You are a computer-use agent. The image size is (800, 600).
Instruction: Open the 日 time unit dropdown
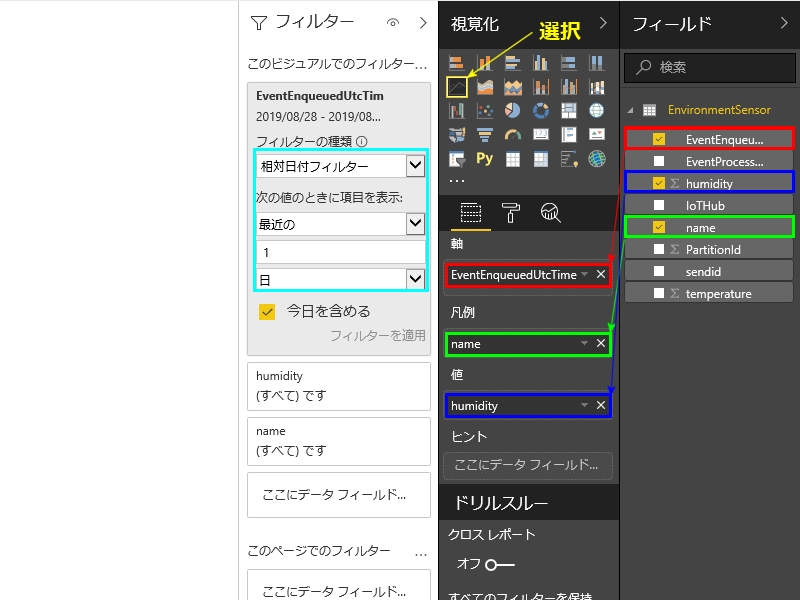[415, 279]
